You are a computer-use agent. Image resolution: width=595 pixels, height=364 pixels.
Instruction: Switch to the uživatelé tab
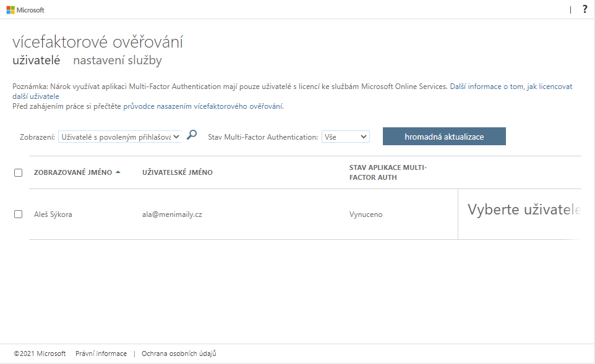click(x=36, y=61)
